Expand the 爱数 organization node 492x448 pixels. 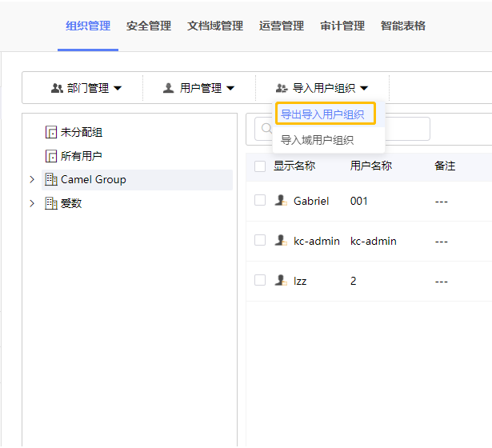tap(32, 203)
